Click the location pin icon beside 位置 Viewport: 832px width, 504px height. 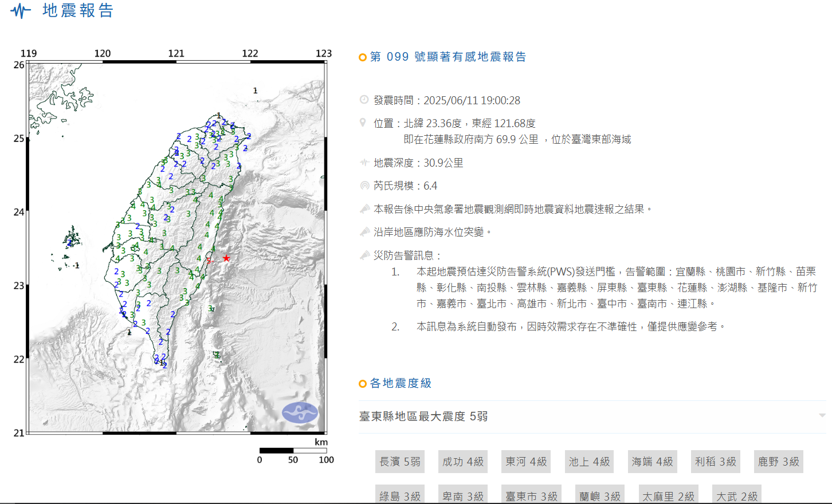coord(363,123)
